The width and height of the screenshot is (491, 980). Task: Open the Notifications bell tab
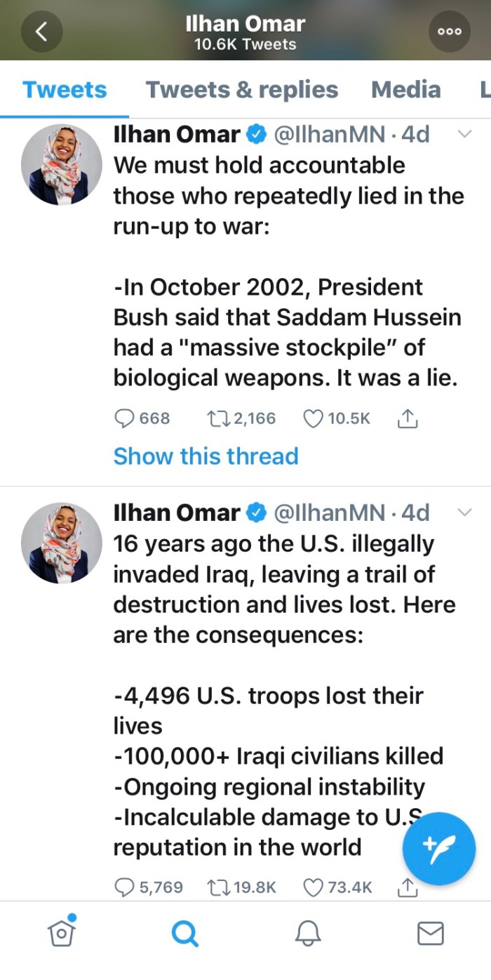coord(308,934)
